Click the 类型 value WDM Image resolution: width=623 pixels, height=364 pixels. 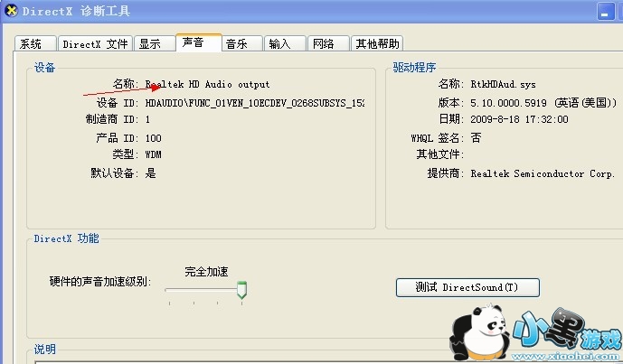[154, 154]
